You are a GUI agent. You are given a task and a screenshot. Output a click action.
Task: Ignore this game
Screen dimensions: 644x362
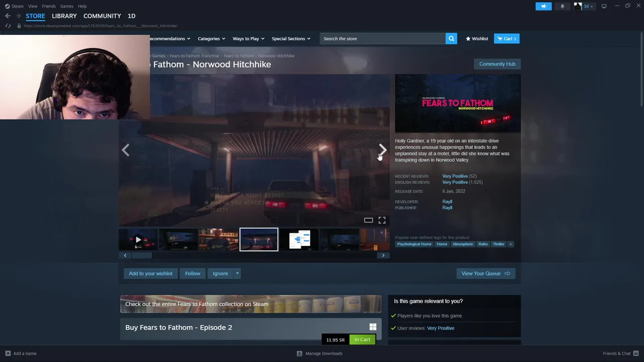point(220,274)
